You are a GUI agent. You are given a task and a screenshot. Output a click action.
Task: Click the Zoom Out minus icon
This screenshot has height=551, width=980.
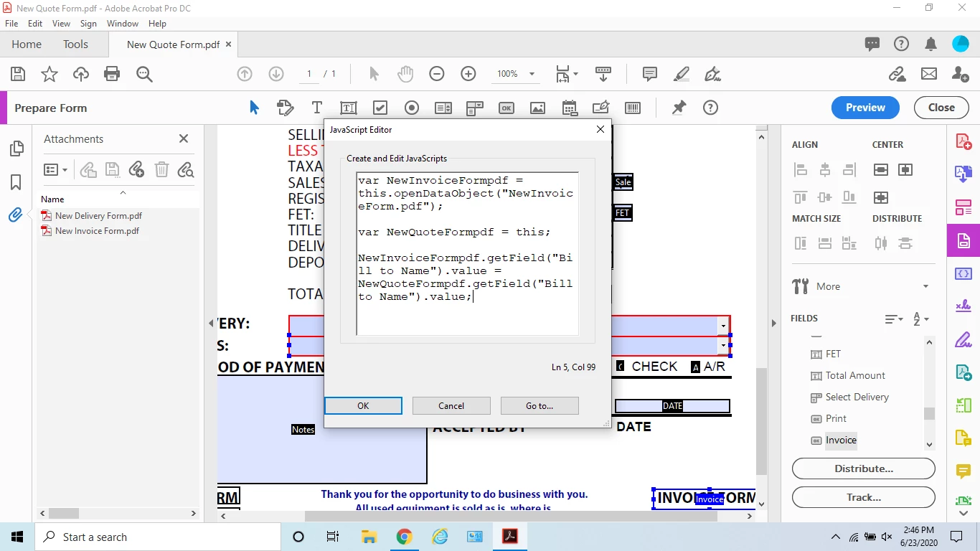tap(437, 74)
